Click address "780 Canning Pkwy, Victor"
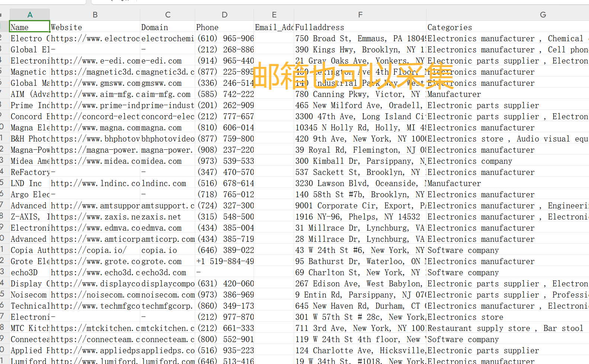 360,94
